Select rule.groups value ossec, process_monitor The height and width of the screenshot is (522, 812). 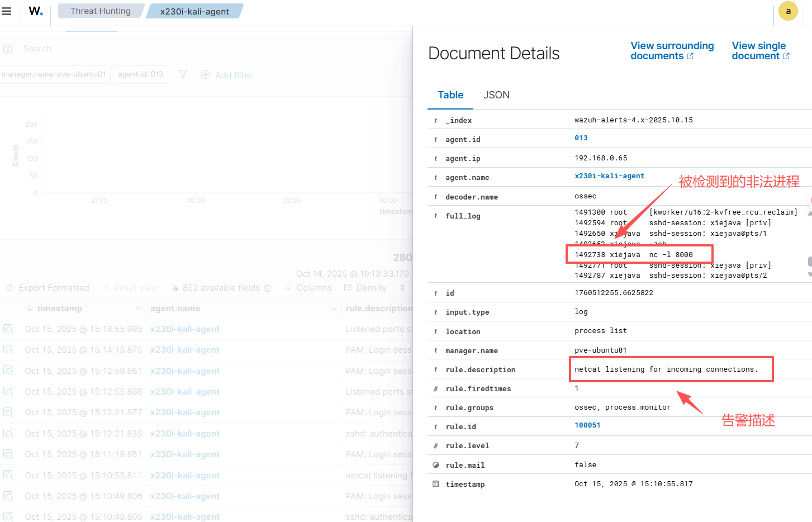623,407
